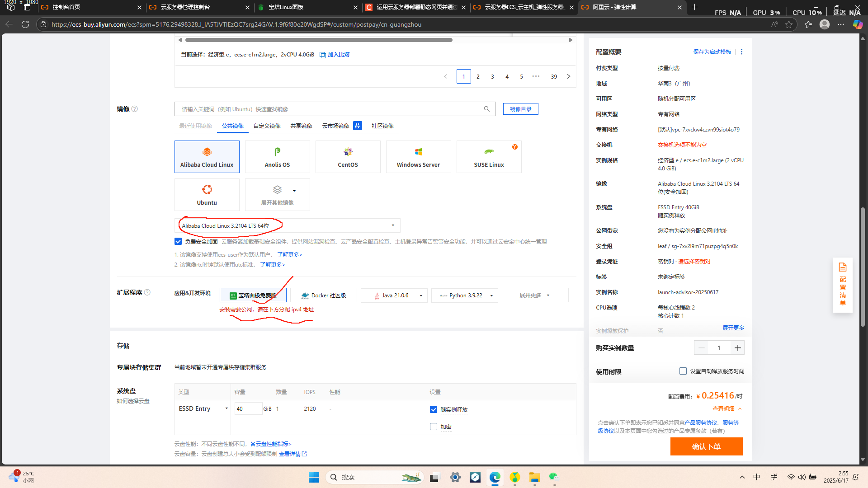This screenshot has height=488, width=868.
Task: Go to previous page of instance types
Action: pos(446,76)
